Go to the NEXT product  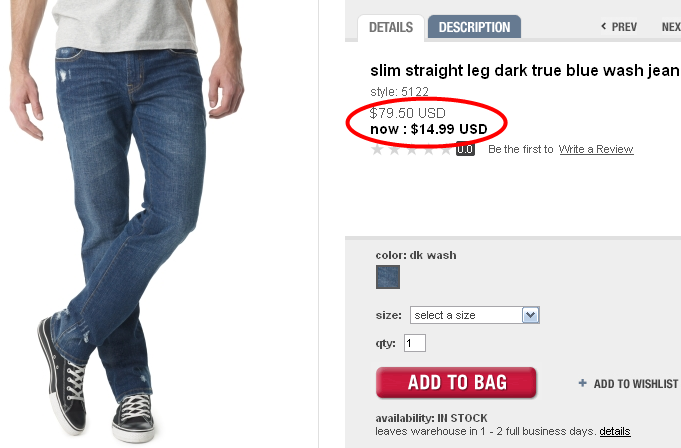point(671,27)
